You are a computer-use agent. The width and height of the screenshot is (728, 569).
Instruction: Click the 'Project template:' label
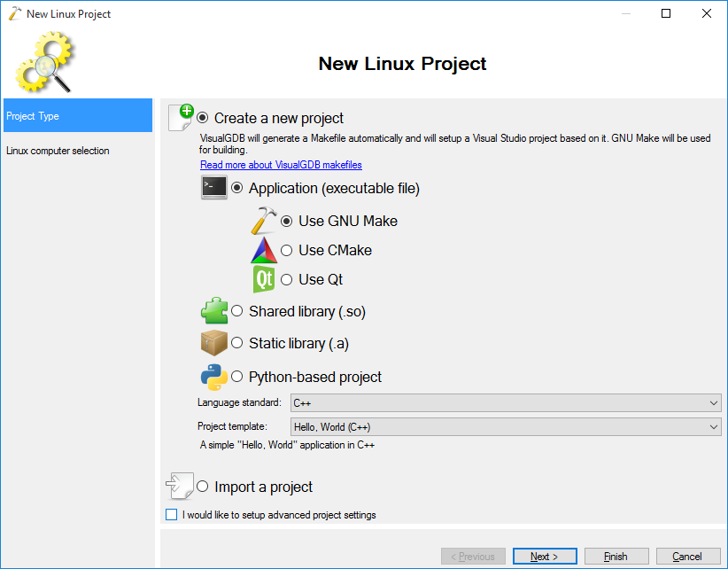[x=232, y=426]
